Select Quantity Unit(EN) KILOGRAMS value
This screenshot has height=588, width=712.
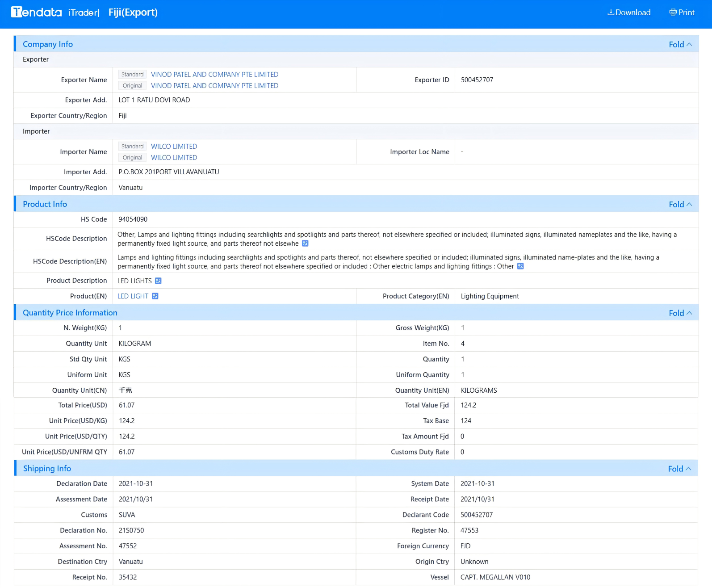479,391
